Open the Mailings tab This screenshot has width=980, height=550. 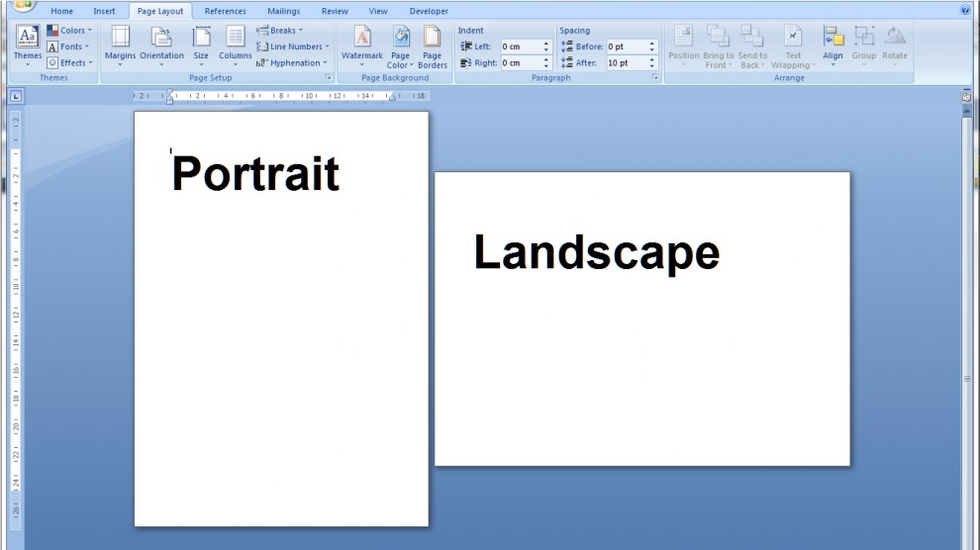pos(283,12)
